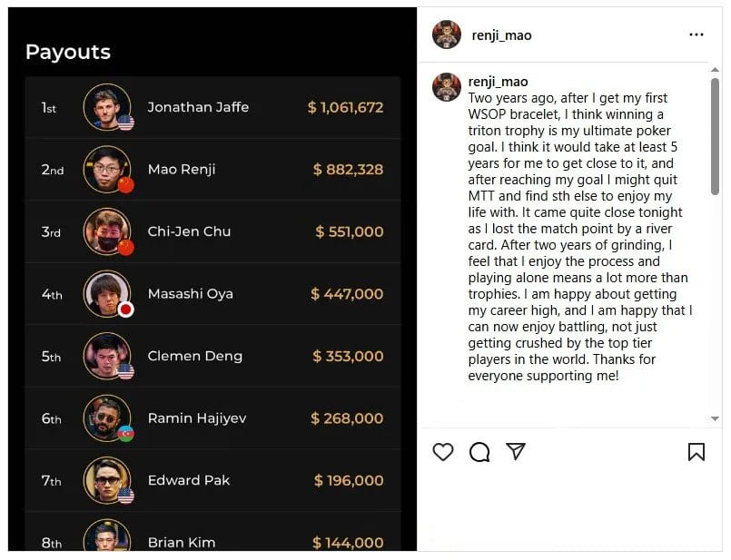Click scrollbar down arrow in caption
The width and height of the screenshot is (731, 560).
coord(715,418)
